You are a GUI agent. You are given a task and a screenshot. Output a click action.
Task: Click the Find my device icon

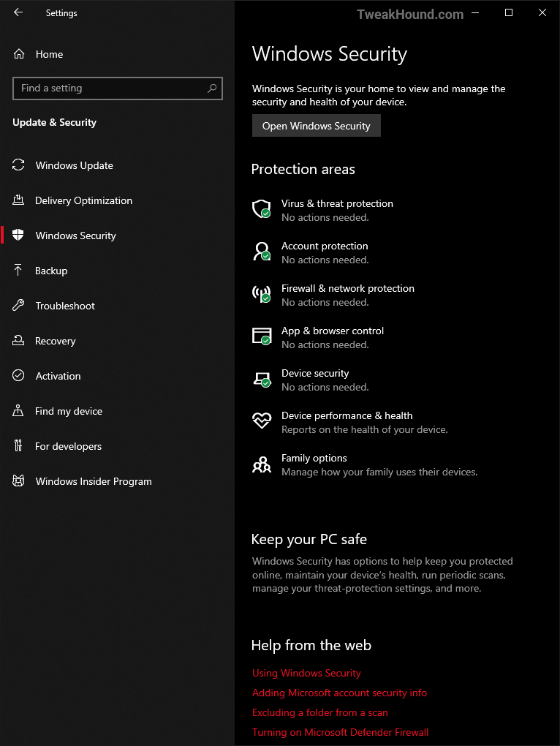pyautogui.click(x=18, y=410)
